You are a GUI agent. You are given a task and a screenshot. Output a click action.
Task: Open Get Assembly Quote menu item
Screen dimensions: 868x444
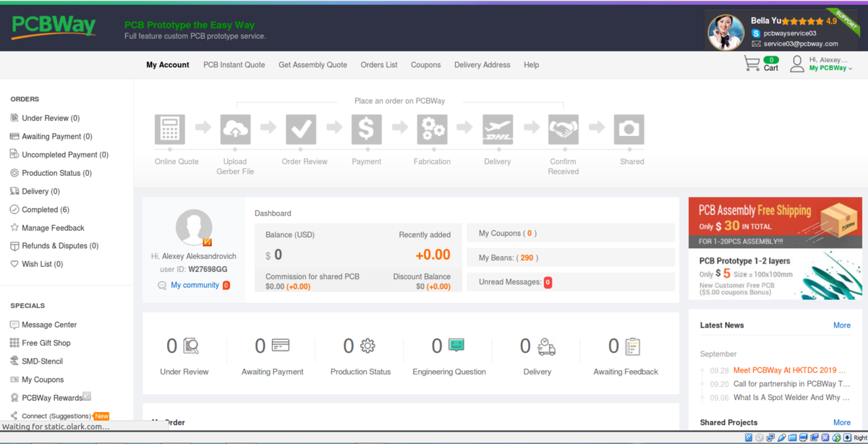tap(313, 65)
